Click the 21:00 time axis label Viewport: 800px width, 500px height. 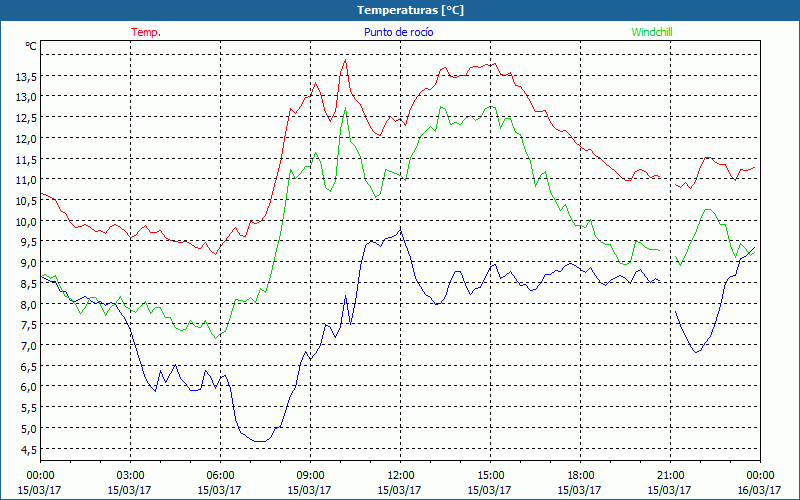[670, 476]
